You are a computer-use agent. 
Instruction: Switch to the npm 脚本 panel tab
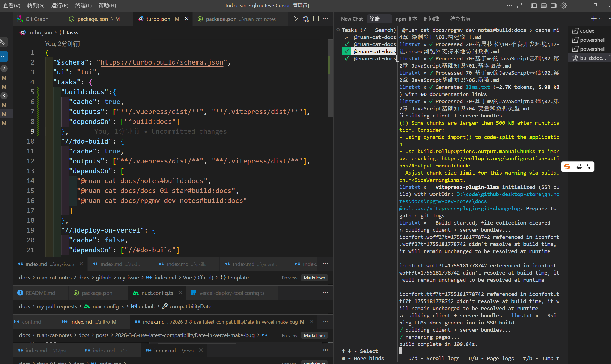pos(406,19)
